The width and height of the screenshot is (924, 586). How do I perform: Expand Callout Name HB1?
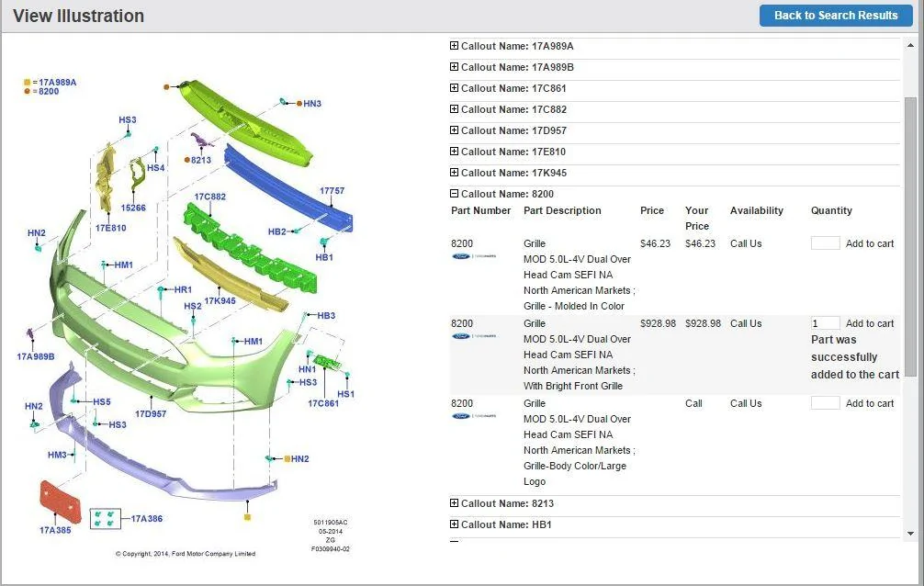tap(454, 524)
